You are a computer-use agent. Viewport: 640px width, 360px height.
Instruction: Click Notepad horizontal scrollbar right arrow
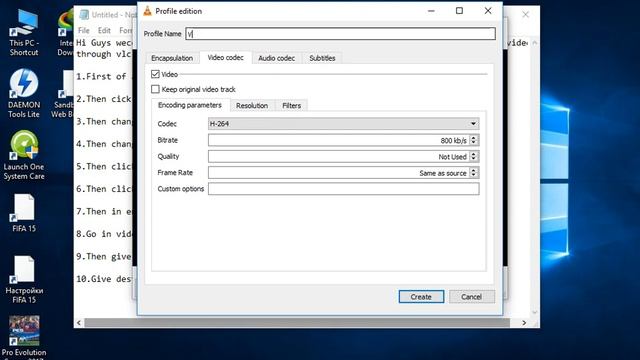tap(524, 323)
